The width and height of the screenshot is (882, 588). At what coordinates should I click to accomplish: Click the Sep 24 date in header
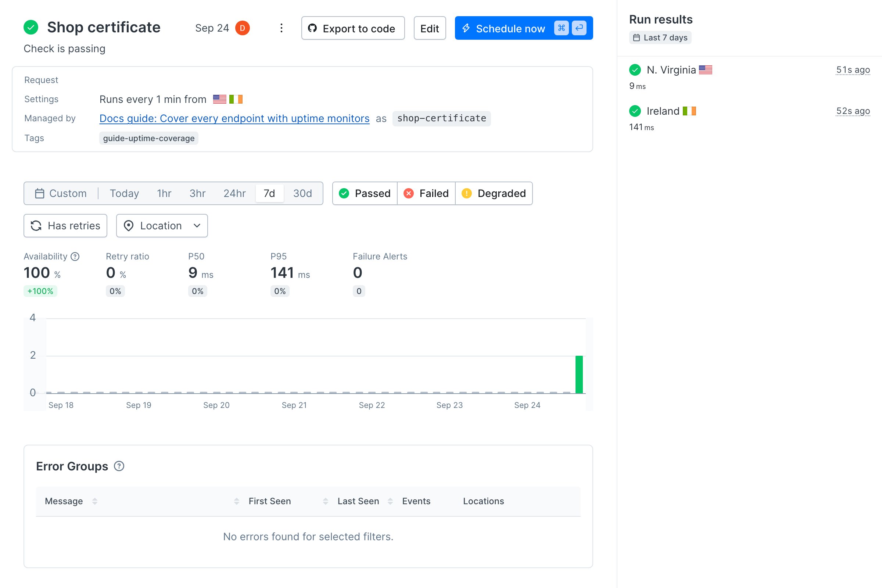212,28
